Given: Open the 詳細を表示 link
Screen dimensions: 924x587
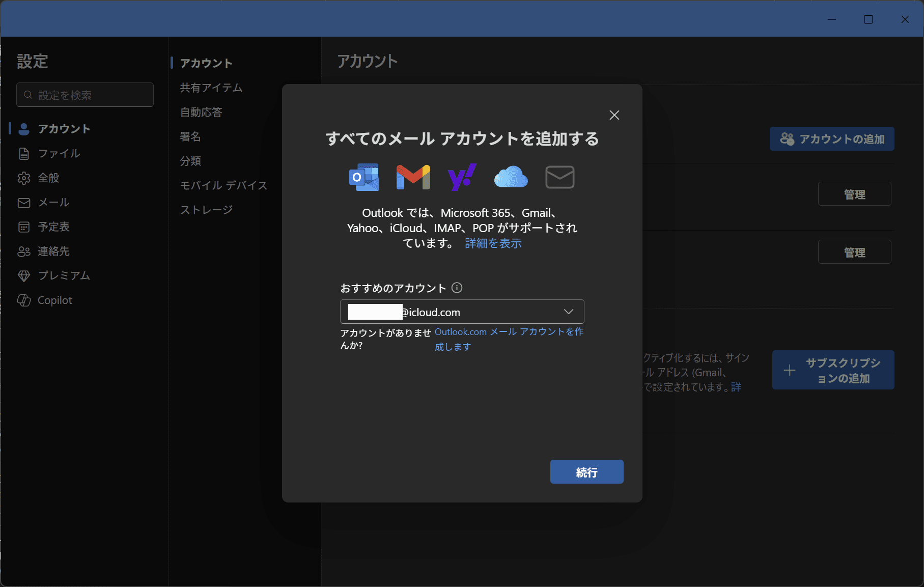Looking at the screenshot, I should coord(493,243).
